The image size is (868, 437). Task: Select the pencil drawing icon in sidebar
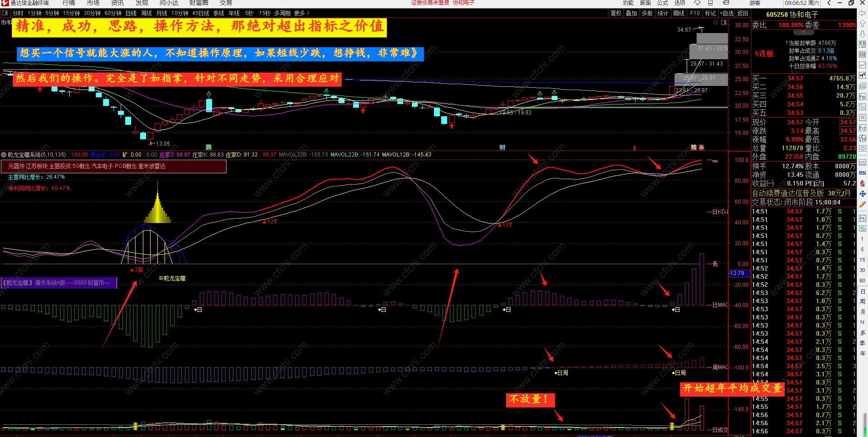point(863,204)
